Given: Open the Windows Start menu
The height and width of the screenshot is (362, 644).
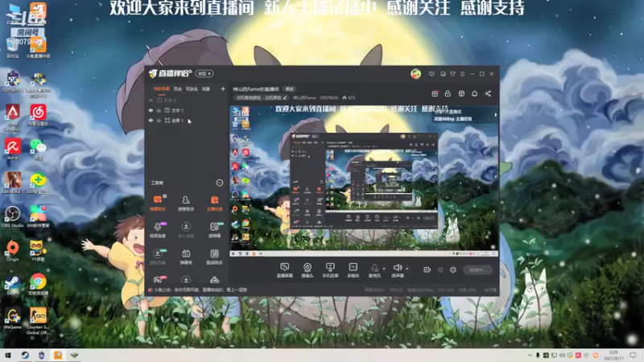Looking at the screenshot, I should 7,355.
